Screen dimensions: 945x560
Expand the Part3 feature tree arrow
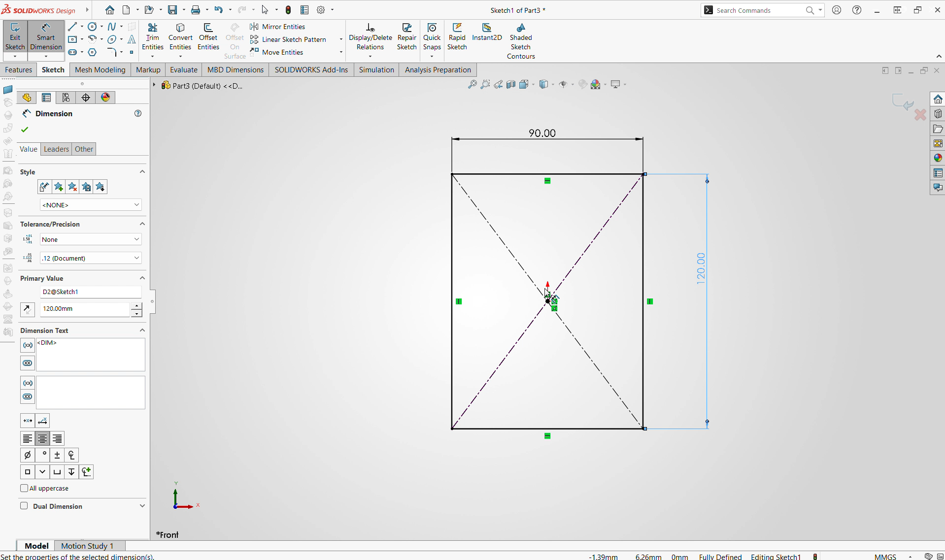pos(154,85)
